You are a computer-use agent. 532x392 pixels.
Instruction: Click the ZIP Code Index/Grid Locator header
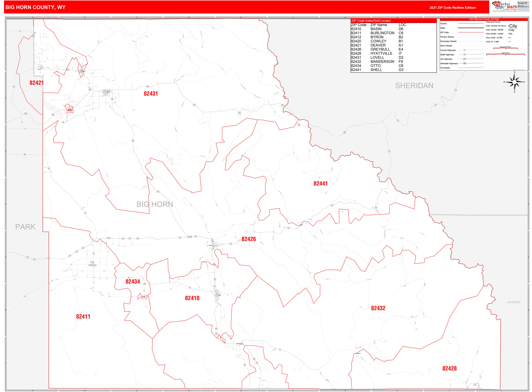click(371, 21)
